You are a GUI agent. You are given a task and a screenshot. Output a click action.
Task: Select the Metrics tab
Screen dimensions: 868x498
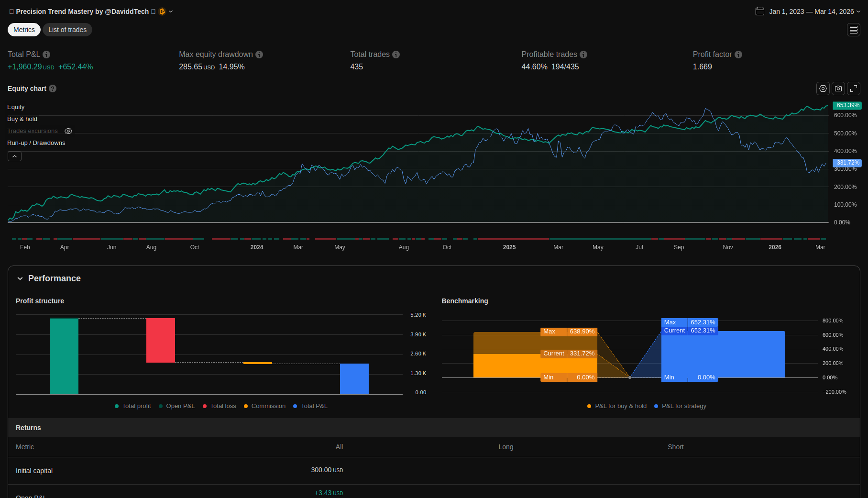point(24,30)
